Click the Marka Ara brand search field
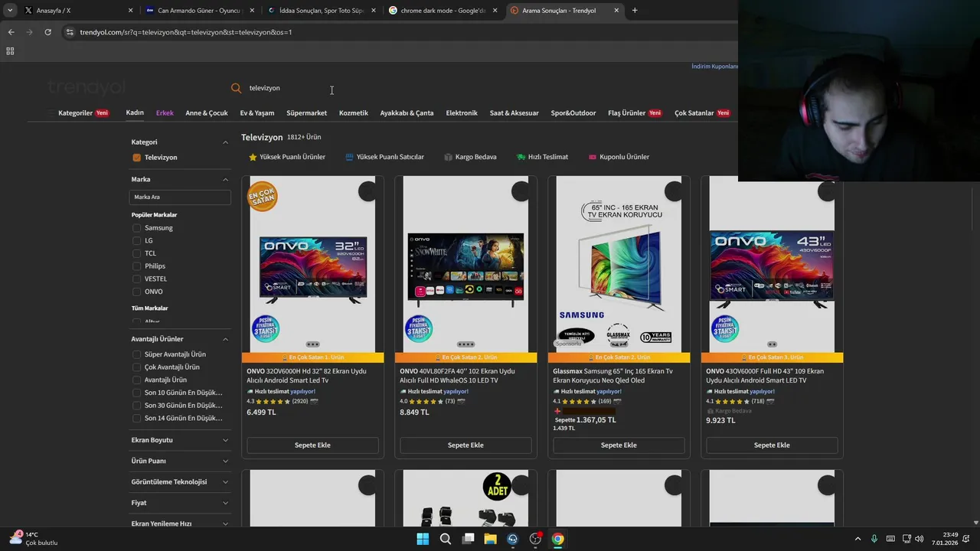 click(180, 197)
